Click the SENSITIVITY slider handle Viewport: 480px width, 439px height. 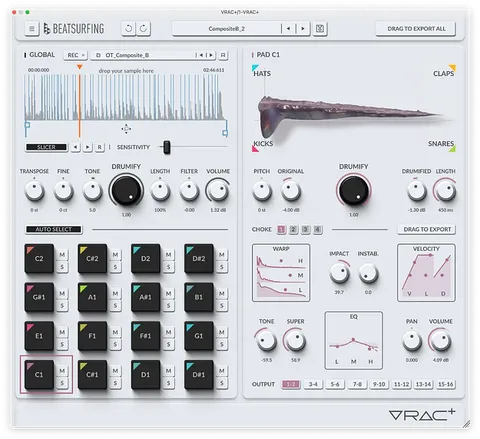[x=167, y=147]
